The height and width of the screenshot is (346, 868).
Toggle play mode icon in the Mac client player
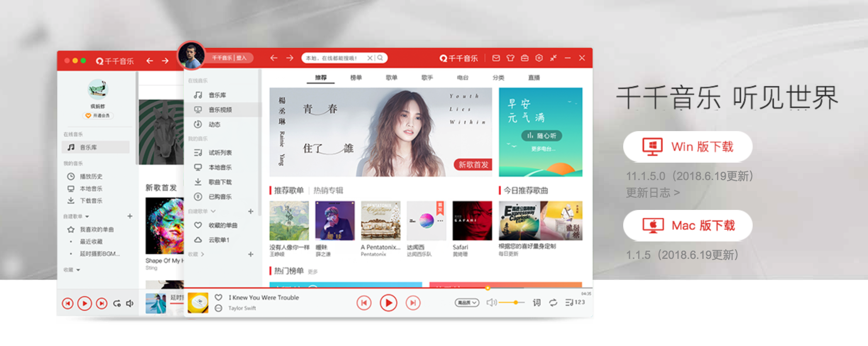(x=117, y=304)
